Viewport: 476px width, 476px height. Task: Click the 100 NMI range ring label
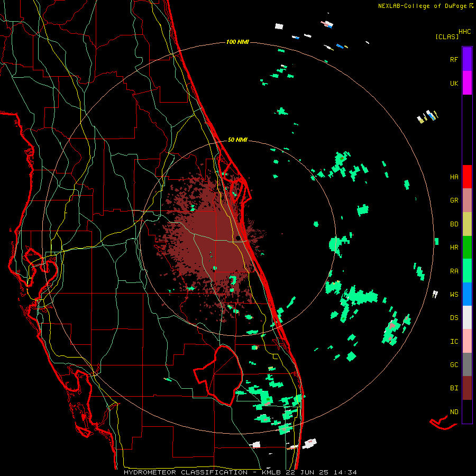[237, 42]
